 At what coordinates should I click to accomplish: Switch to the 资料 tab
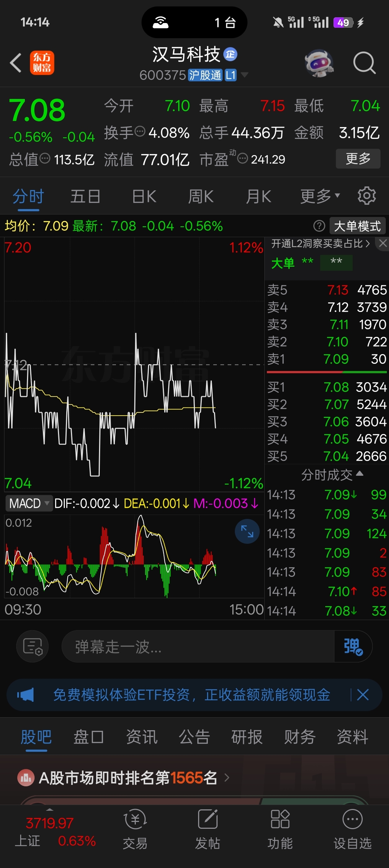pos(352,737)
